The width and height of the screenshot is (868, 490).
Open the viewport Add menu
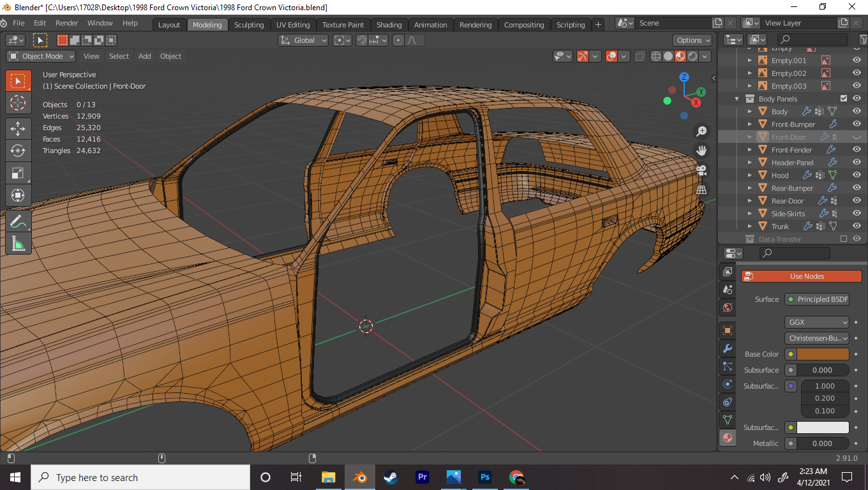(x=145, y=56)
